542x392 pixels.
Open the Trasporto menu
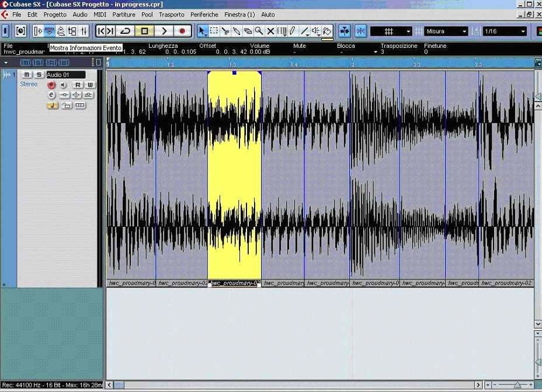click(x=171, y=14)
